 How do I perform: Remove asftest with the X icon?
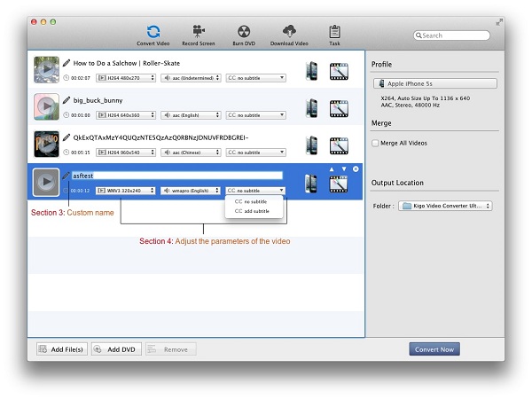pyautogui.click(x=356, y=169)
